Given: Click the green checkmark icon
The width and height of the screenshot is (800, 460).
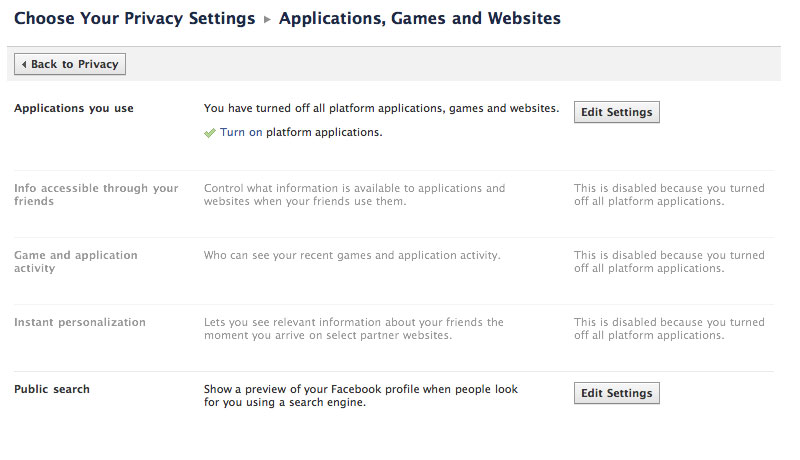Looking at the screenshot, I should coord(210,133).
